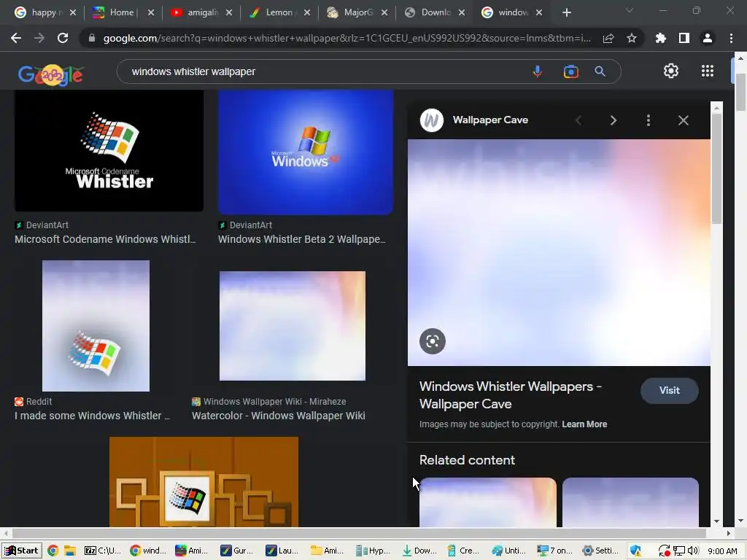Start voice search with the microphone
The height and width of the screenshot is (560, 747).
point(538,71)
